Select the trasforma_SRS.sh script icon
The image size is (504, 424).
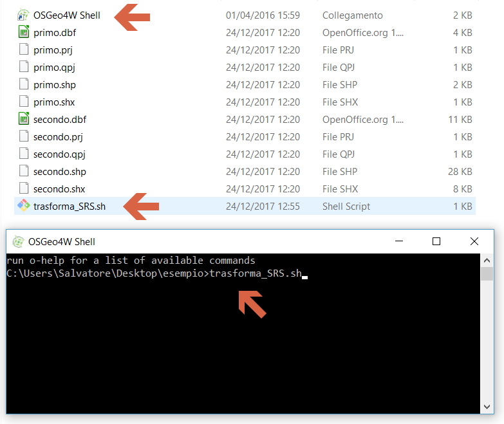point(24,207)
